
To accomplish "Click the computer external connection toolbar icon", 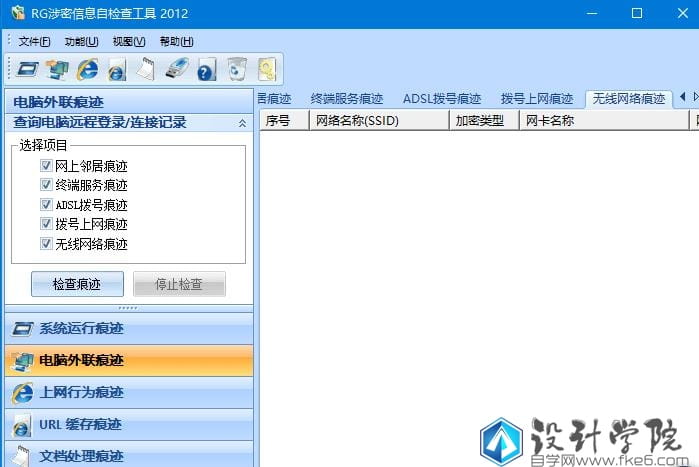I will tap(57, 70).
